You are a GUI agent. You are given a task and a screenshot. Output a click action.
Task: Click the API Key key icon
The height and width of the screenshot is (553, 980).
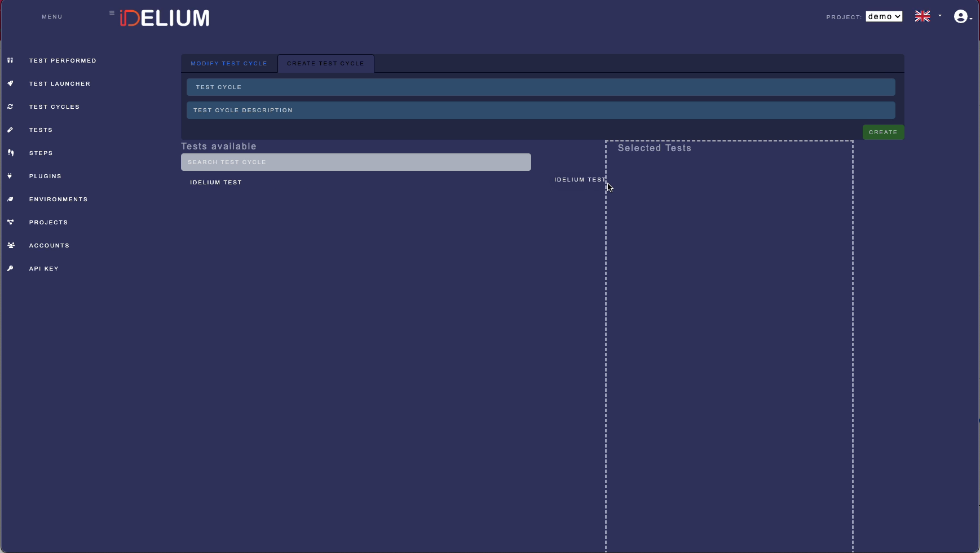[x=10, y=268]
